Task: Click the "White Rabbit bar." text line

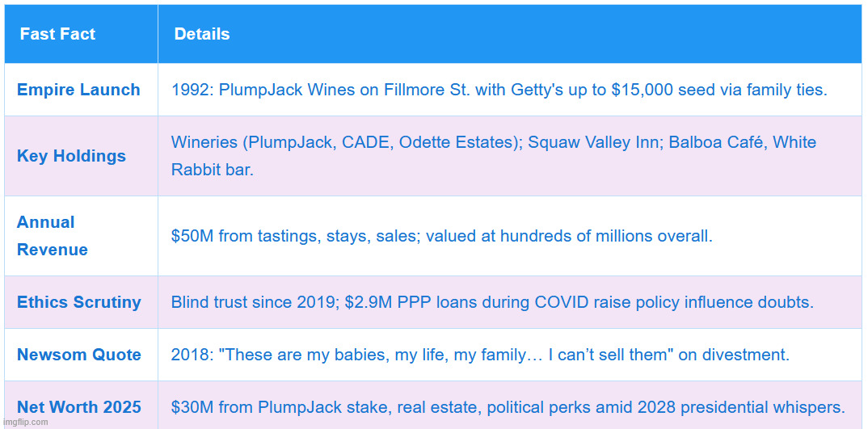Action: click(213, 170)
